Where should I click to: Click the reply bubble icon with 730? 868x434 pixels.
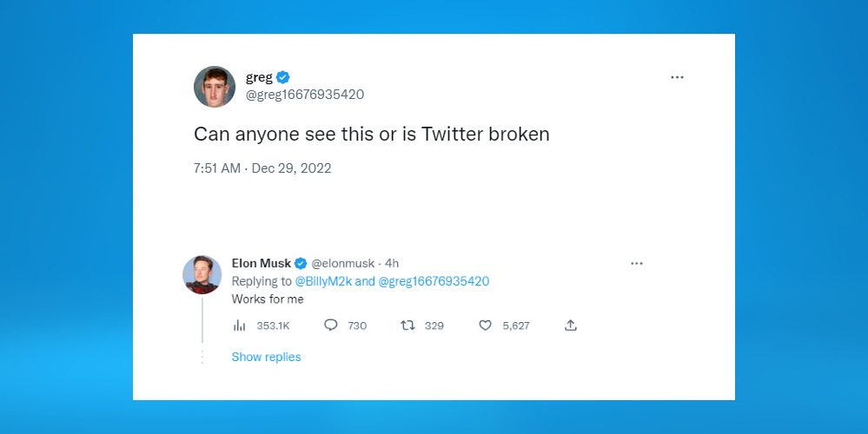330,325
